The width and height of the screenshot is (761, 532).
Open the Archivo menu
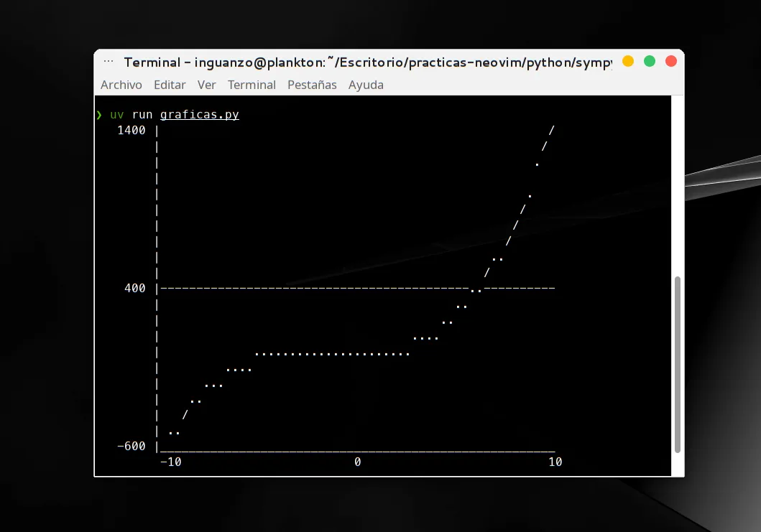(x=121, y=85)
